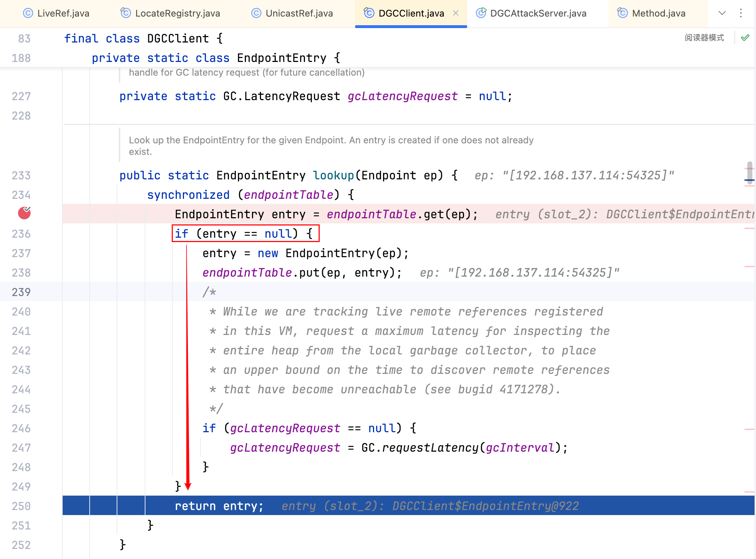Click the lookup method name
The image size is (756, 559).
(333, 175)
